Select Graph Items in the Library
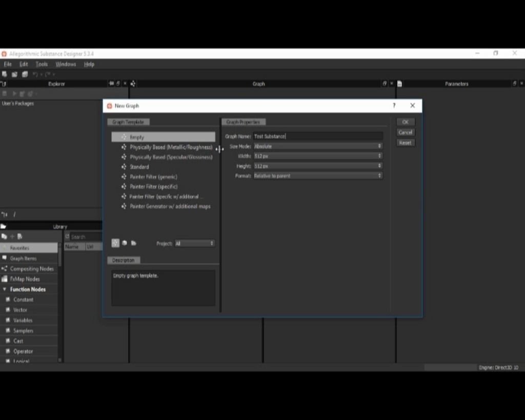 [29, 258]
